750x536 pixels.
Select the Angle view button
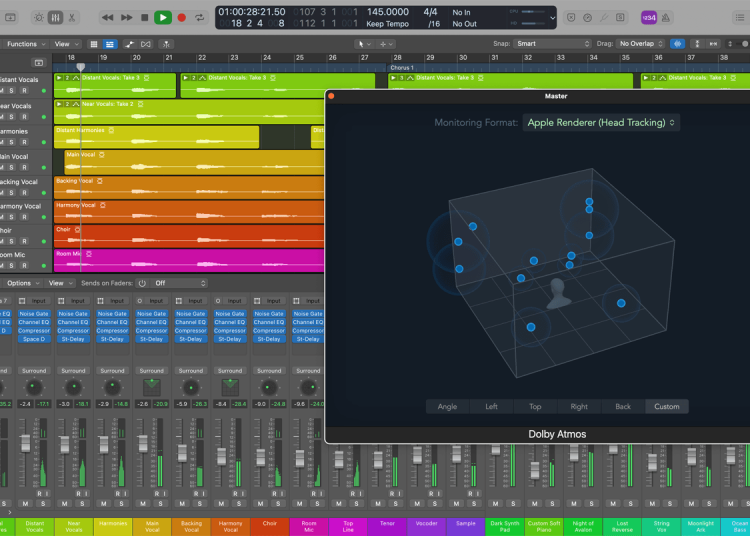tap(447, 407)
